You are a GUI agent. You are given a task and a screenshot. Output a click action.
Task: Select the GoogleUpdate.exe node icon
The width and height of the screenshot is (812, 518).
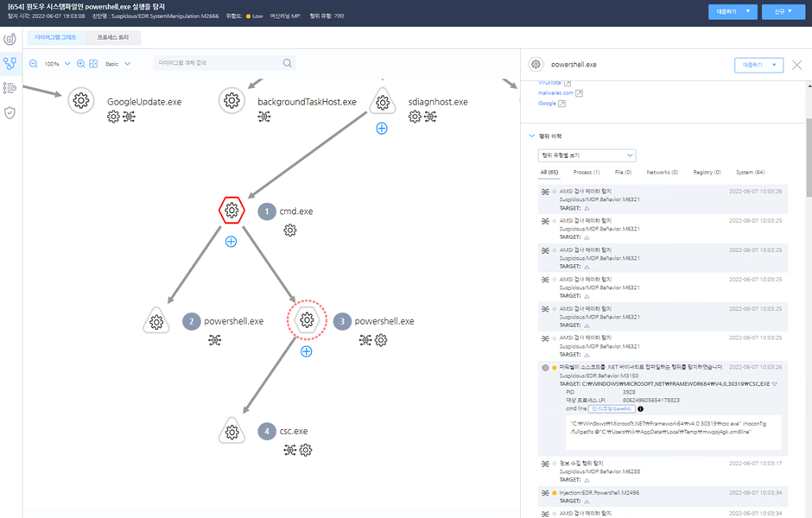[81, 100]
